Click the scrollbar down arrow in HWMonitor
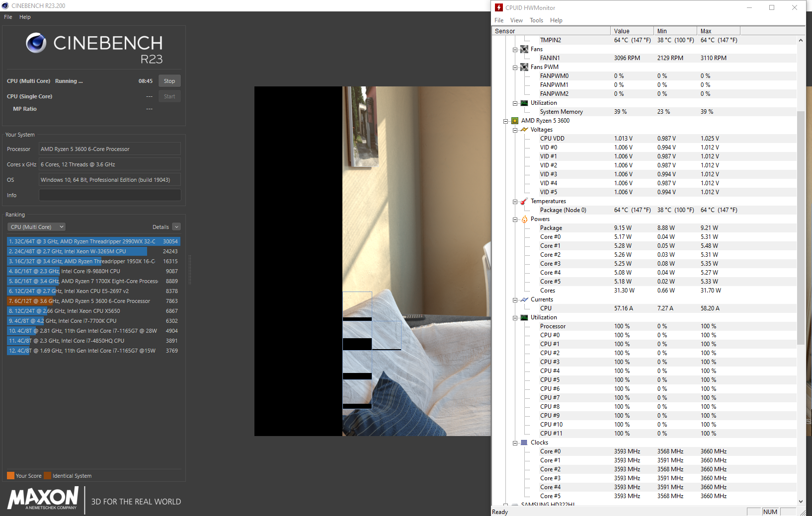Screen dimensions: 812x516 click(801, 502)
